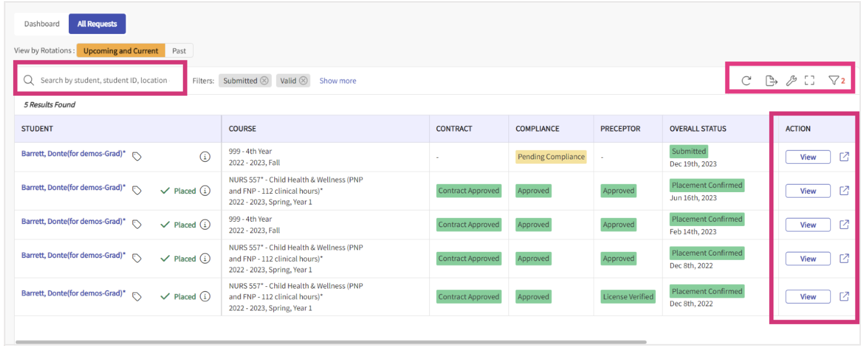Click View button for Pending Compliance row
This screenshot has height=347, width=868.
point(807,157)
